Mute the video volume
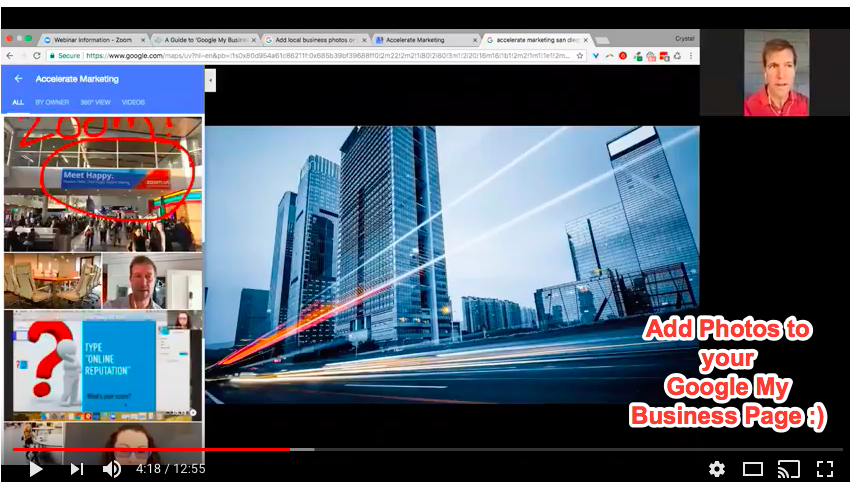The height and width of the screenshot is (482, 850). pos(112,468)
